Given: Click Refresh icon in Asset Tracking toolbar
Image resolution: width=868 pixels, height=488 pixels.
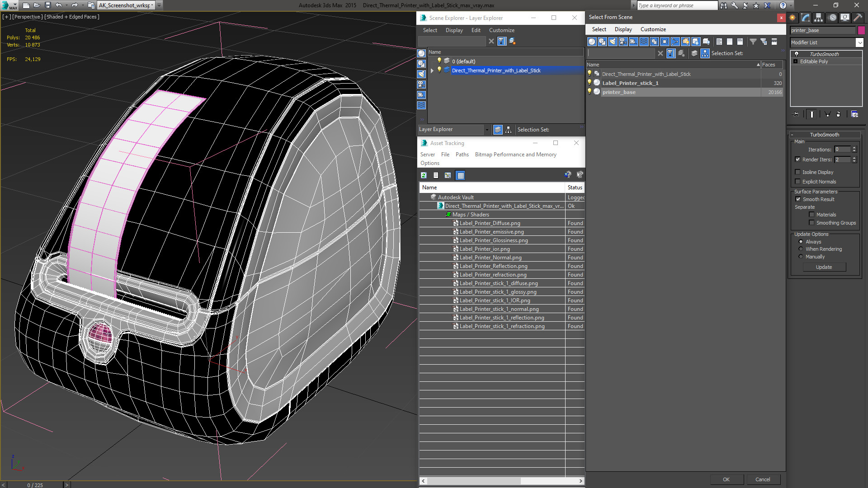Looking at the screenshot, I should click(424, 175).
